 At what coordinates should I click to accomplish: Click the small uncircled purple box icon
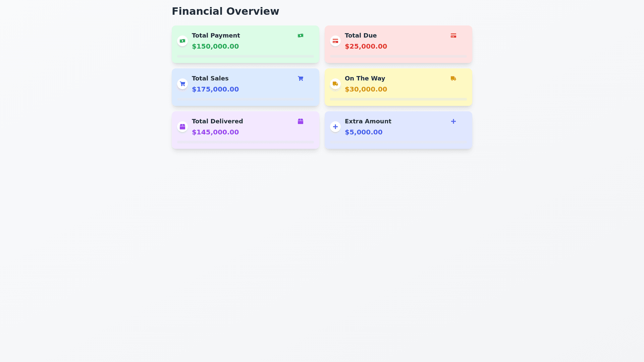301,121
